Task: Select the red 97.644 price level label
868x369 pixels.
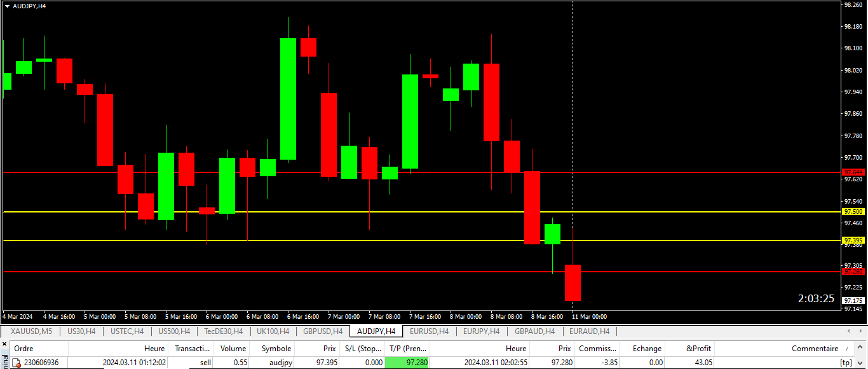Action: tap(853, 172)
